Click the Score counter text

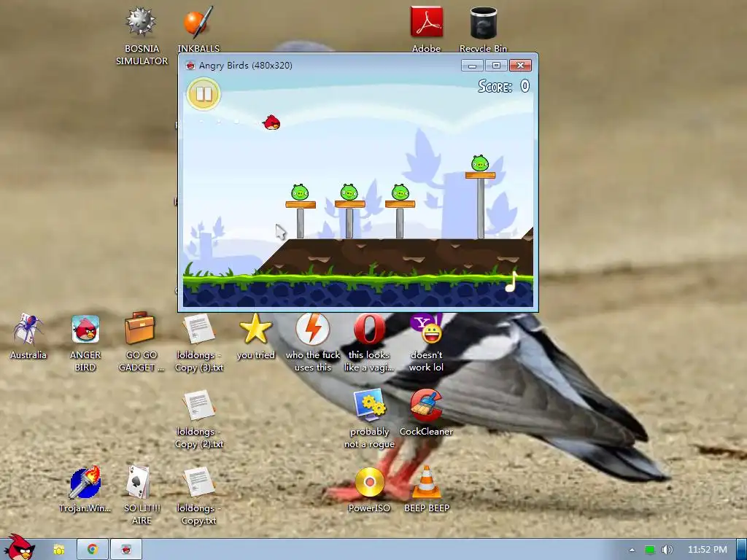click(x=503, y=86)
